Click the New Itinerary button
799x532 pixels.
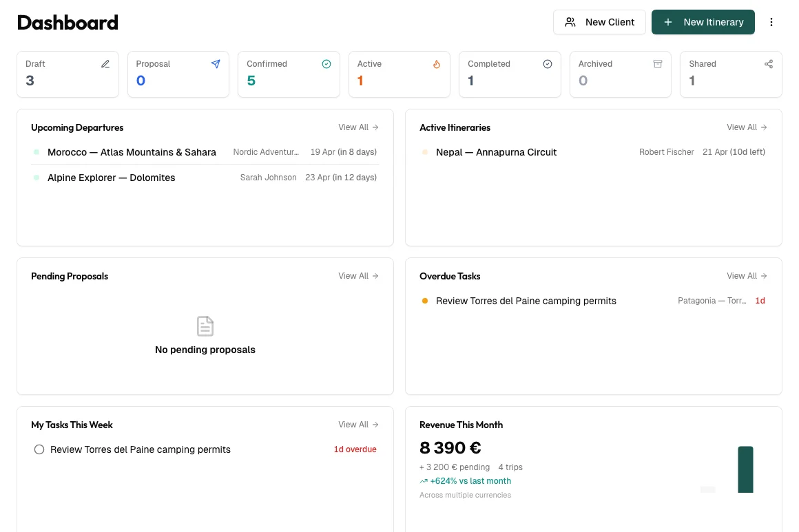tap(703, 21)
